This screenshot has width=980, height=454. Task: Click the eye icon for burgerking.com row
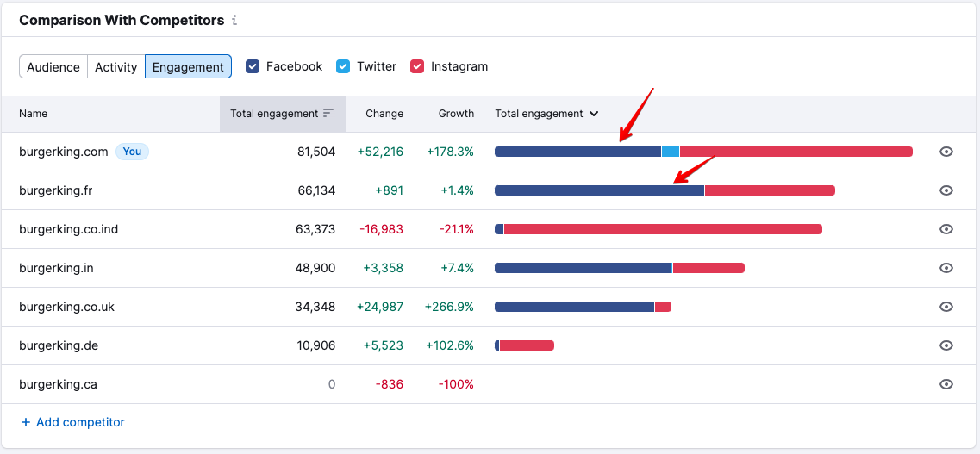[946, 152]
